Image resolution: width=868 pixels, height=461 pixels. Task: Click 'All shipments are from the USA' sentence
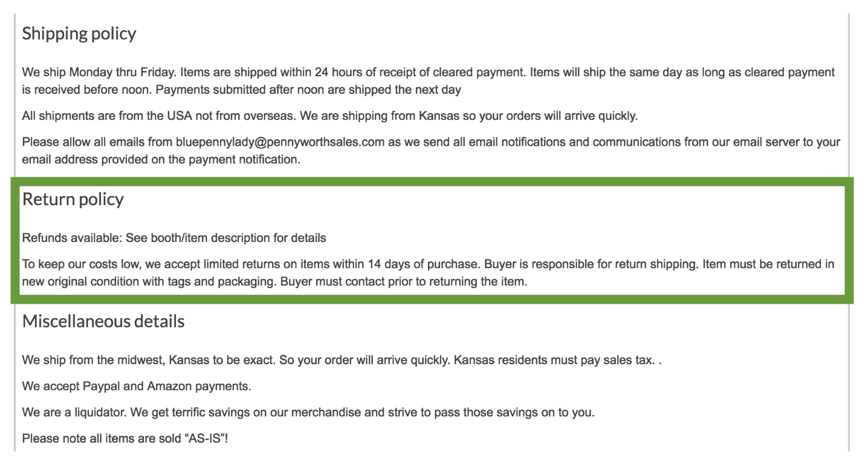coord(330,116)
